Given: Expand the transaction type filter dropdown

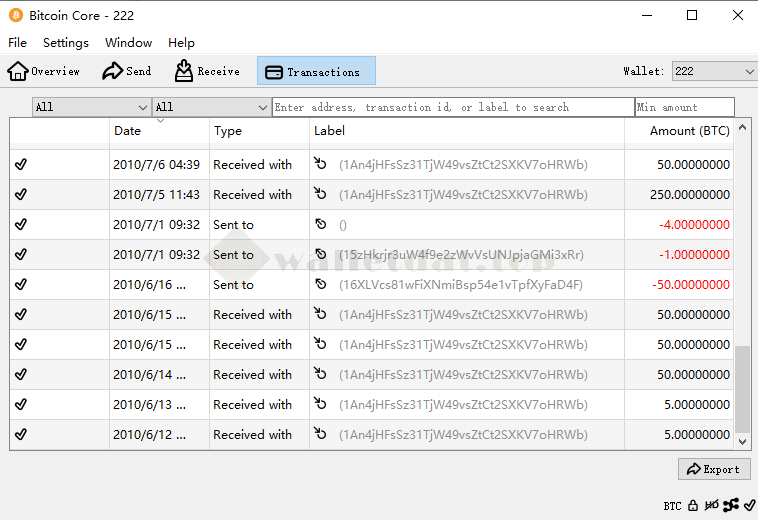Looking at the screenshot, I should (211, 107).
